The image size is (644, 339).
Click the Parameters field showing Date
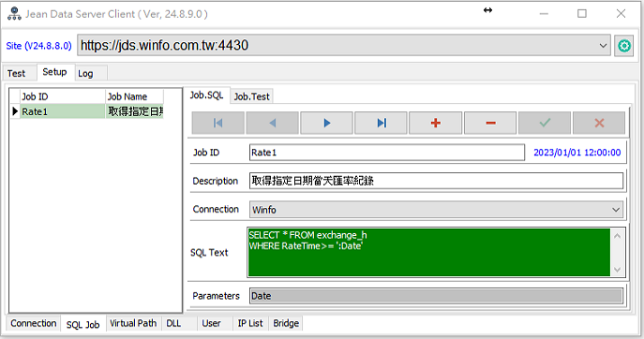436,296
